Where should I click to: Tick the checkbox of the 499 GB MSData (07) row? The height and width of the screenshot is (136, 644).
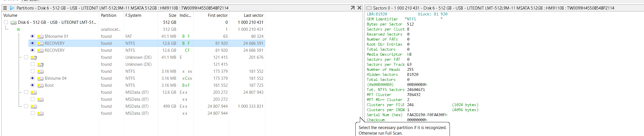coord(26,106)
